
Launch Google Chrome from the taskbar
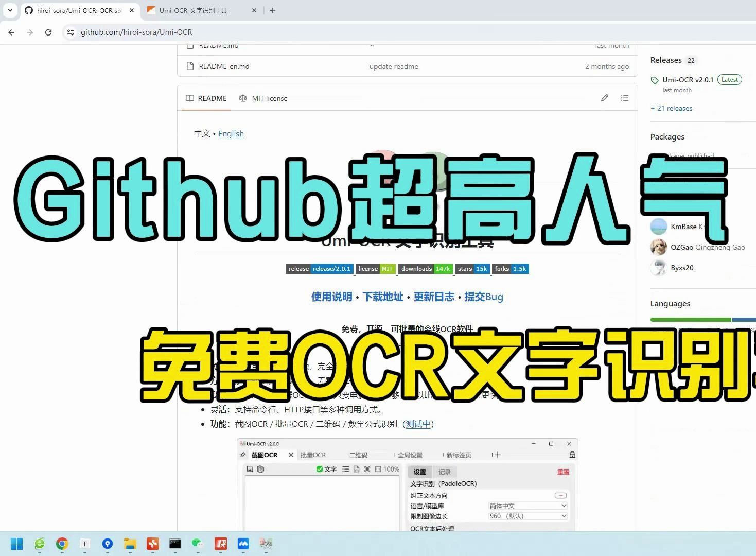tap(62, 544)
